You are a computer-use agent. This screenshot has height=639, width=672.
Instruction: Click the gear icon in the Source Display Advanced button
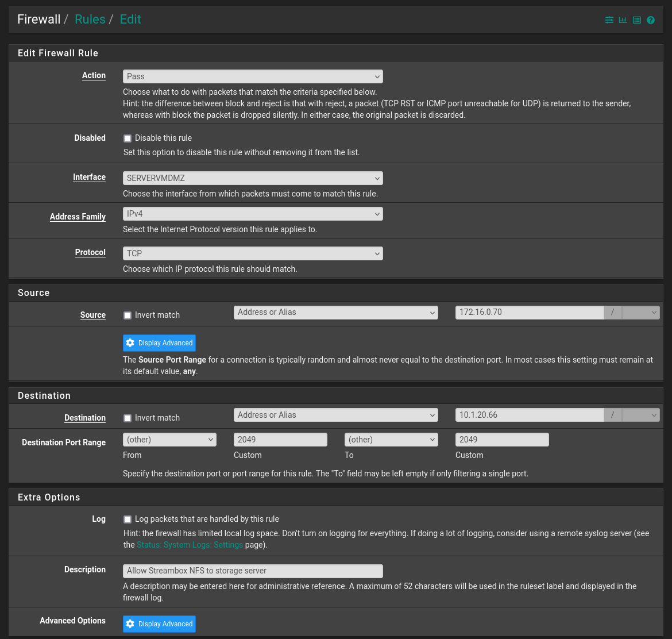coord(130,342)
